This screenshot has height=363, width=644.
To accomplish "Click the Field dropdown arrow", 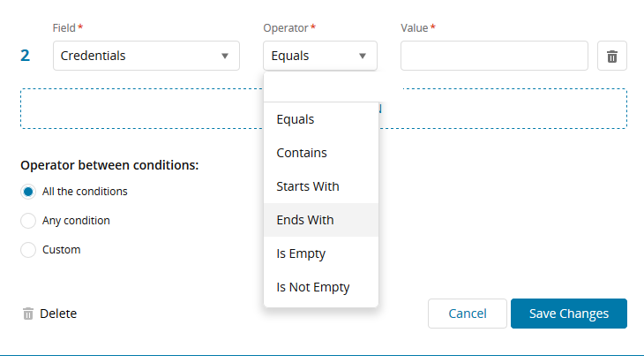I will pyautogui.click(x=225, y=57).
